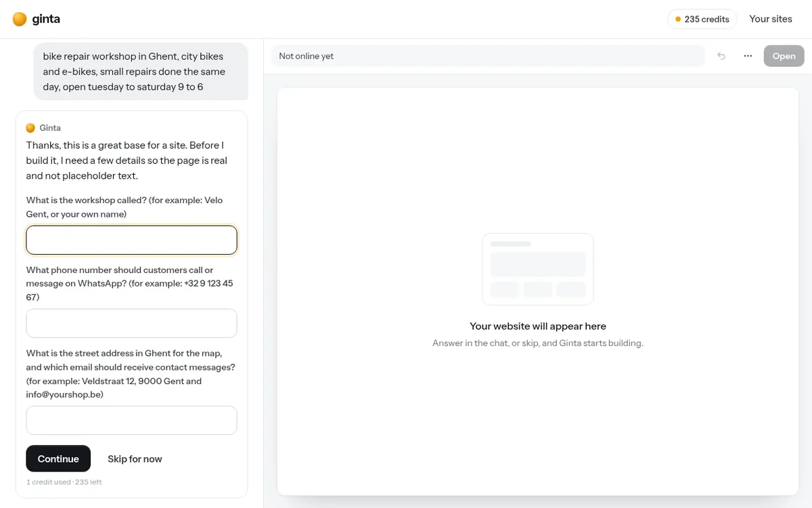812x508 pixels.
Task: Click the bike repair workshop prompt message
Action: point(141,71)
